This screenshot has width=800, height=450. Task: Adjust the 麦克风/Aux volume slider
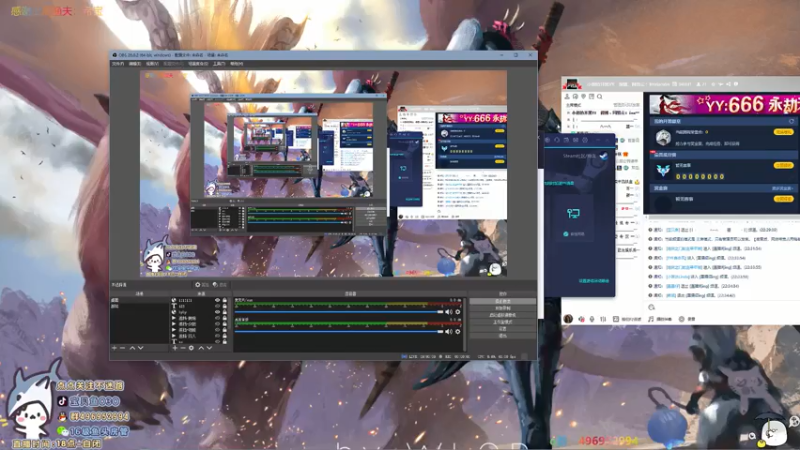339,312
